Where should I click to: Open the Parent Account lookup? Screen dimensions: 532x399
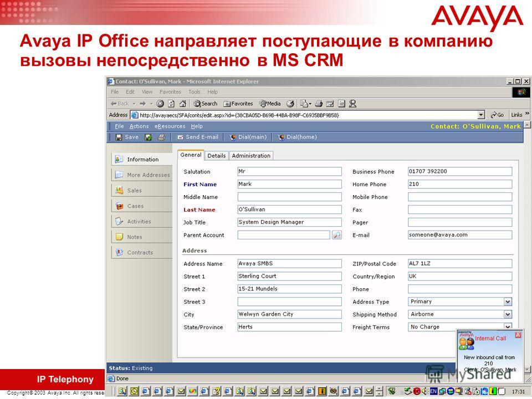coord(336,235)
